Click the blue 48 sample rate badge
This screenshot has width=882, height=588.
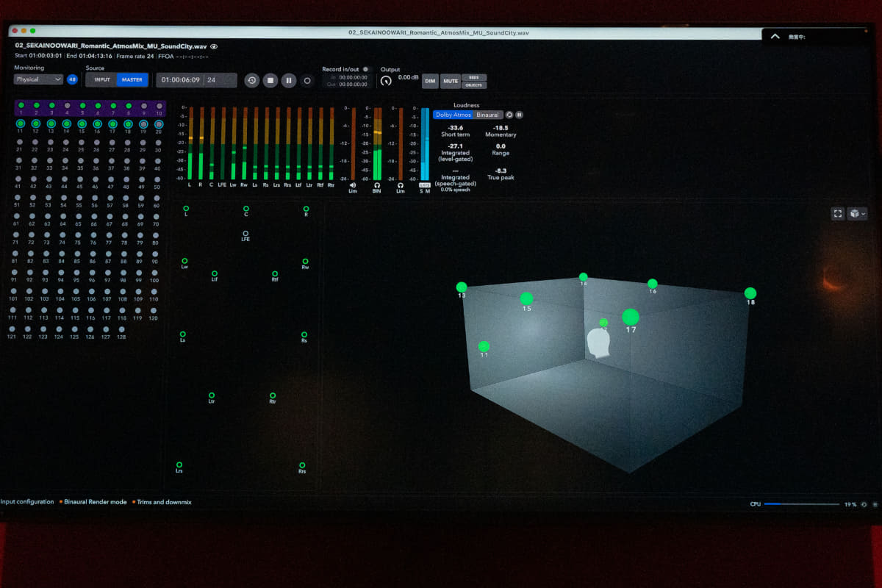(x=72, y=79)
